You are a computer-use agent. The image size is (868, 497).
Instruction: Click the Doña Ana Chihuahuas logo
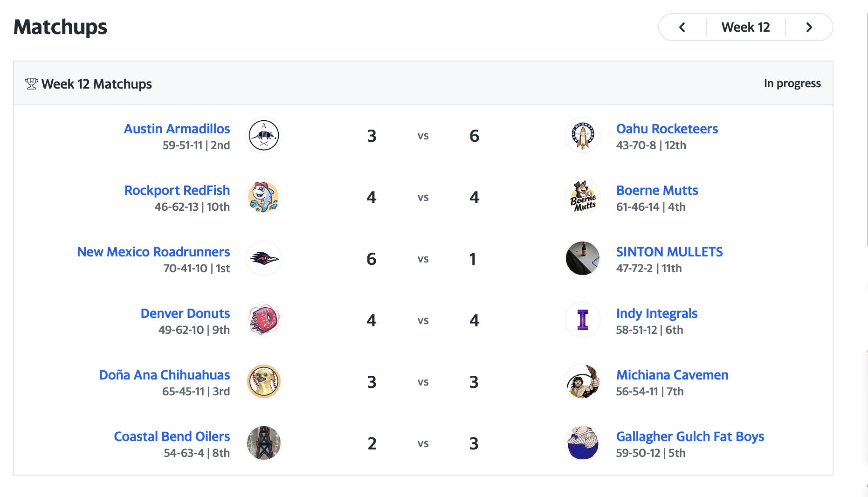(264, 382)
